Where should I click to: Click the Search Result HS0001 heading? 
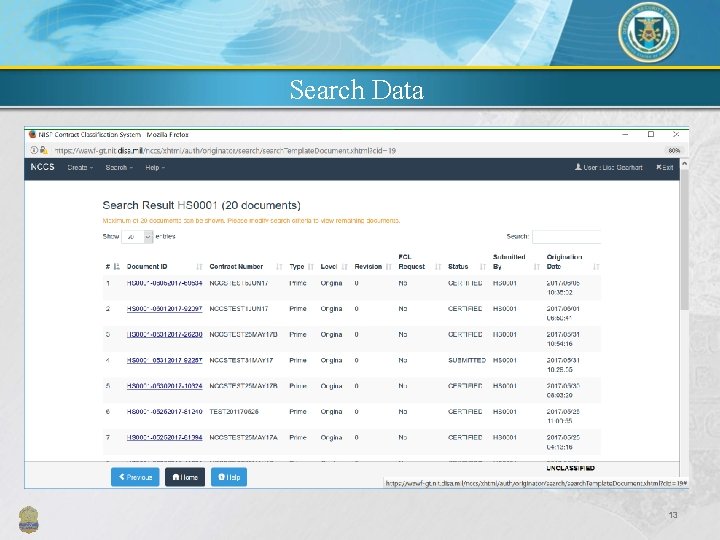pyautogui.click(x=201, y=205)
